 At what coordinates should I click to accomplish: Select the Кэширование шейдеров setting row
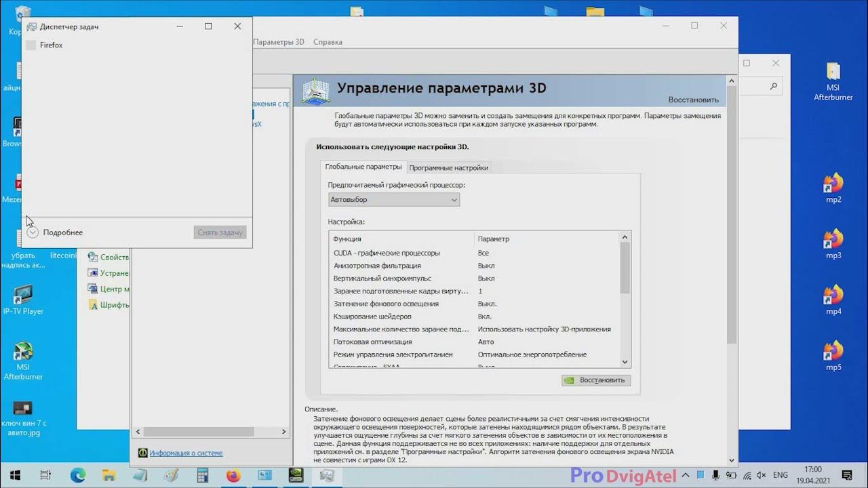474,317
